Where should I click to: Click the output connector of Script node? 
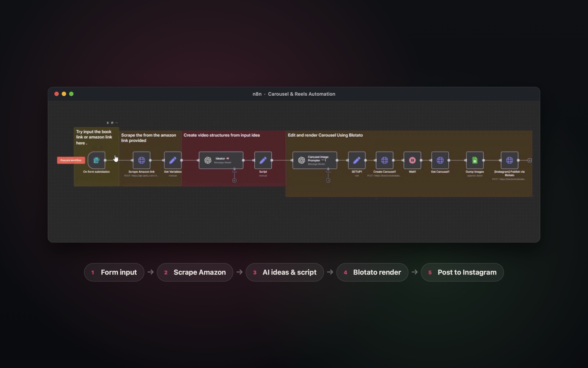coord(272,160)
